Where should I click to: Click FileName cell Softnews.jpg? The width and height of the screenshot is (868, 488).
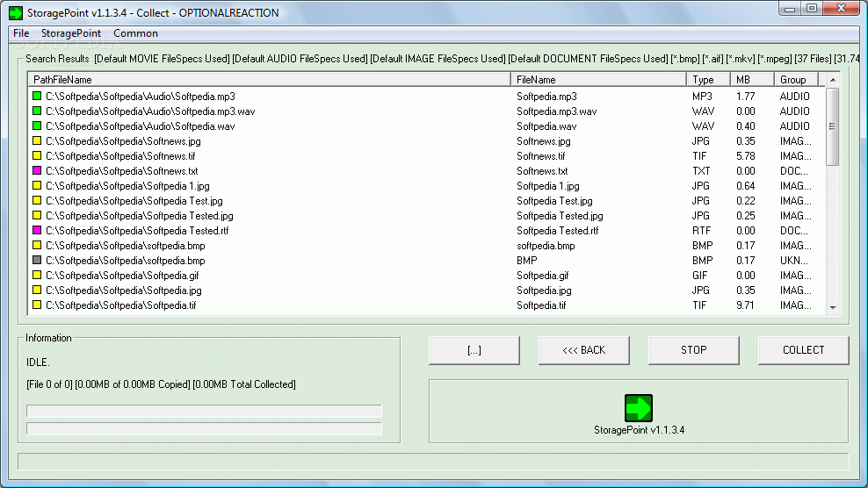point(544,141)
